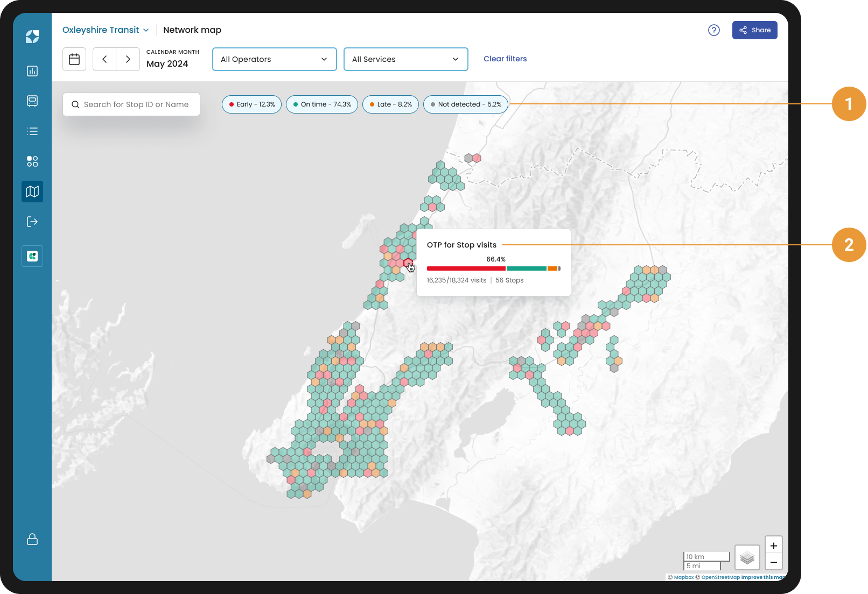Go to next calendar month
This screenshot has height=594, width=868.
point(128,59)
